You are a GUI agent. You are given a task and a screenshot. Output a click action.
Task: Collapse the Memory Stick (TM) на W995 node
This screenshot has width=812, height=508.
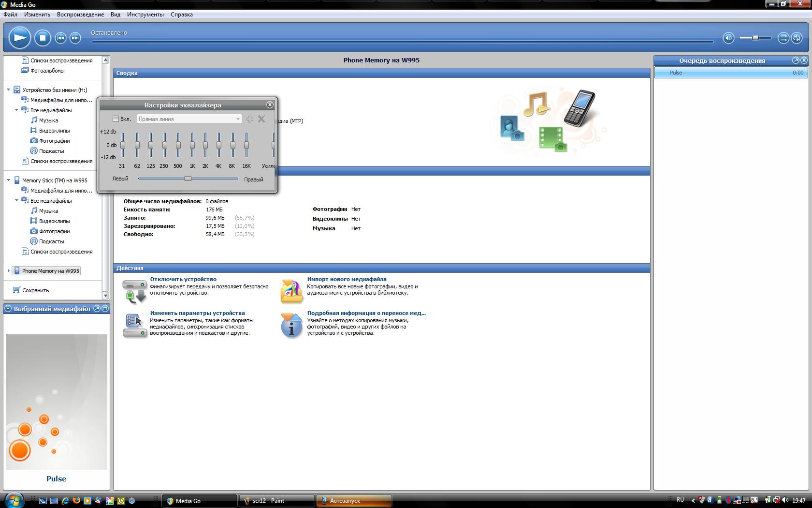[x=9, y=180]
